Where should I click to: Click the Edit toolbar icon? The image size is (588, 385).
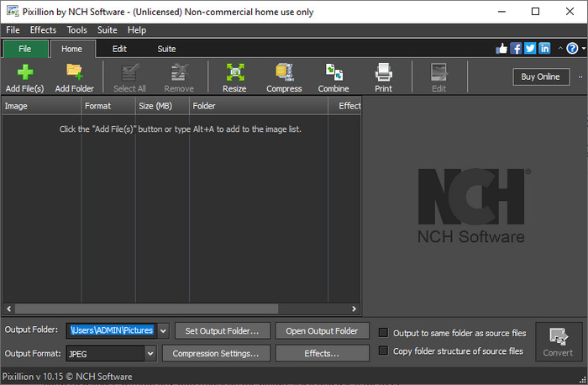click(438, 72)
